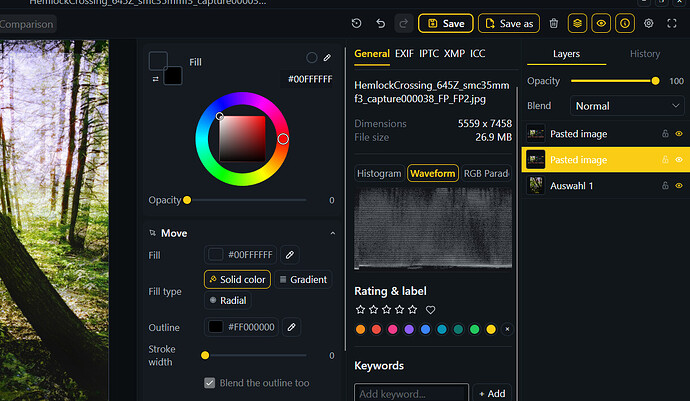The image size is (690, 401).
Task: Rate the image one star
Action: 360,310
